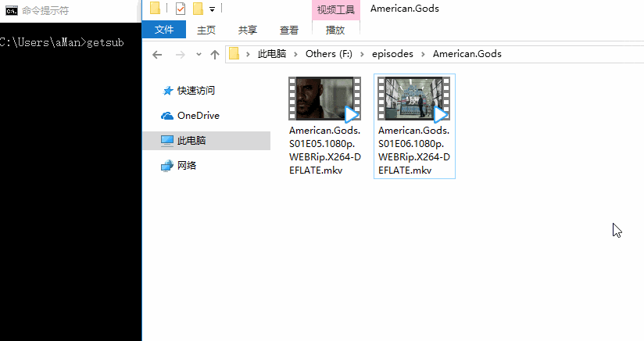Click the folder icon in the address bar

[x=234, y=54]
